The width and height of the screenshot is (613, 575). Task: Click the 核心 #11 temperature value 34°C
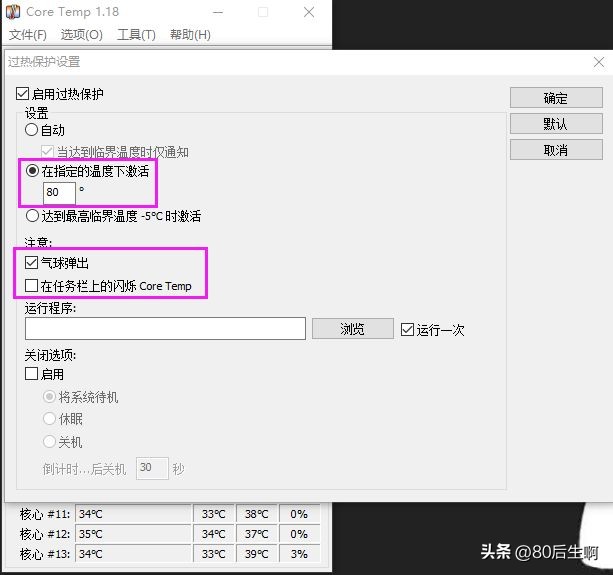point(133,514)
